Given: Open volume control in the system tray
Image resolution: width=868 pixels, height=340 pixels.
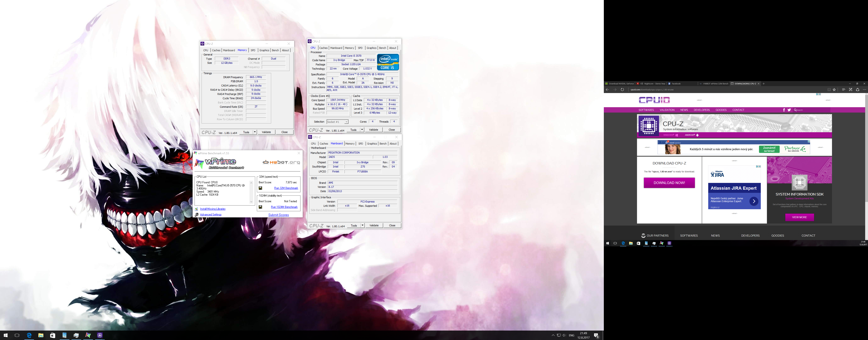Looking at the screenshot, I should pos(564,335).
